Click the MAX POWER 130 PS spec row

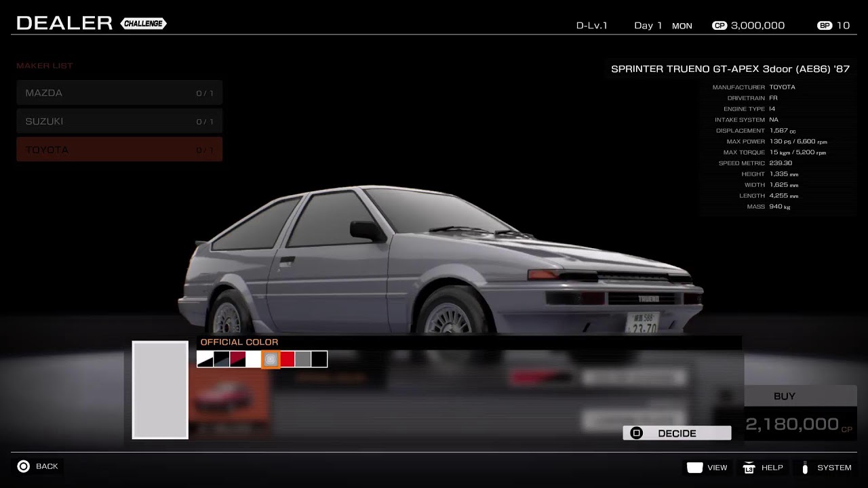776,142
